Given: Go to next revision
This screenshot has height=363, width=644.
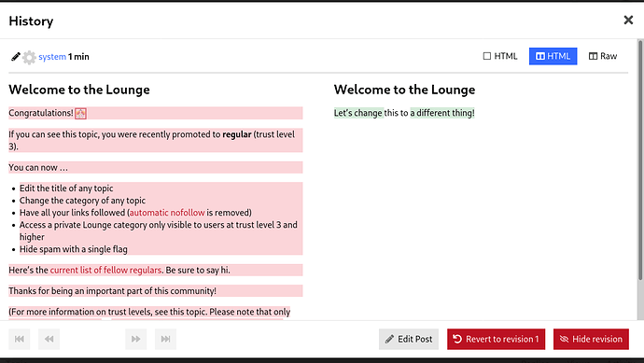Looking at the screenshot, I should click(x=136, y=339).
